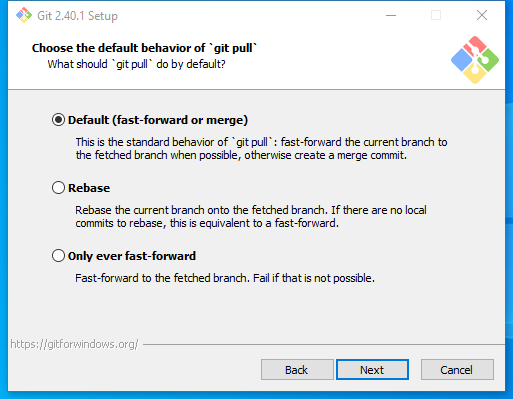Click the standard behavior description paragraph

tap(261, 149)
